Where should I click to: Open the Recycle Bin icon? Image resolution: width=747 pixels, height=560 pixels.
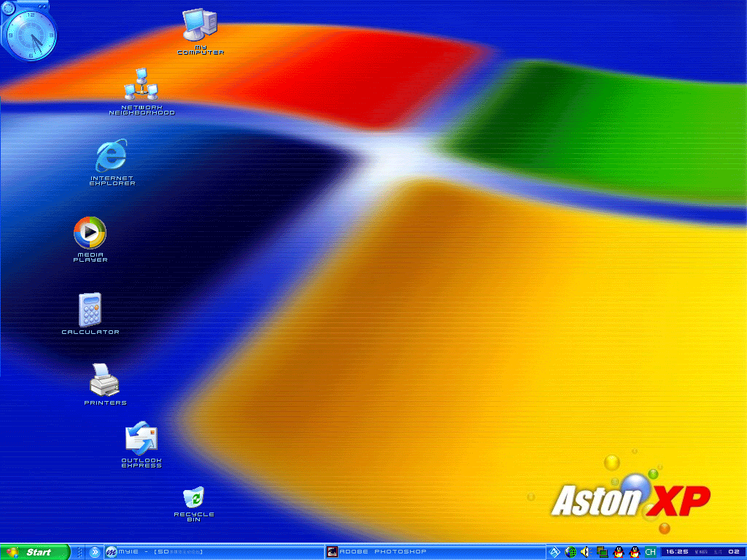(193, 498)
